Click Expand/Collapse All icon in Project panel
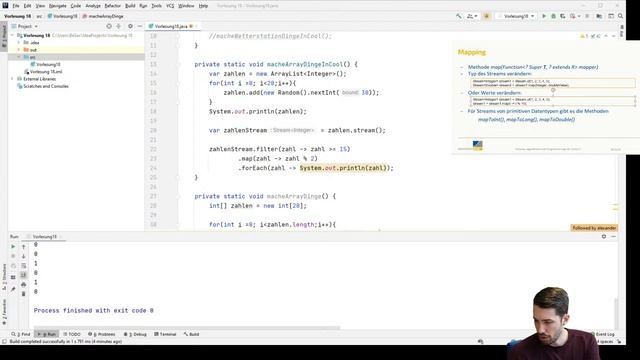Image resolution: width=640 pixels, height=360 pixels. (119, 26)
